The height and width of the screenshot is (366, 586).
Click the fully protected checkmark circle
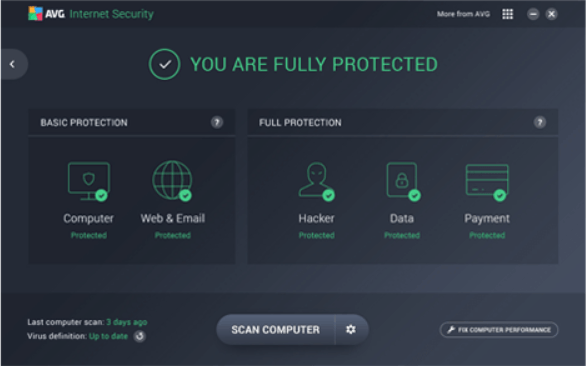(x=164, y=64)
